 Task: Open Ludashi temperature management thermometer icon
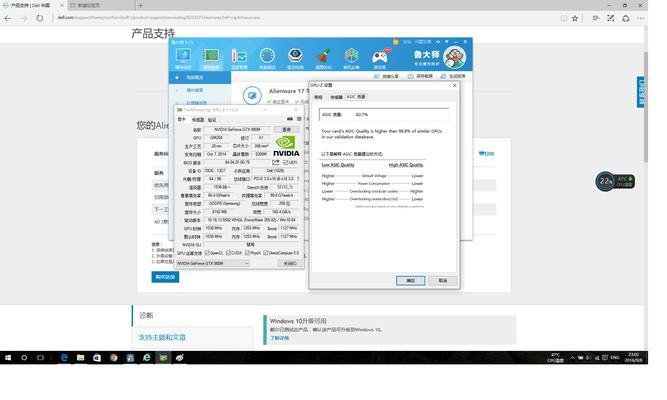[x=239, y=58]
